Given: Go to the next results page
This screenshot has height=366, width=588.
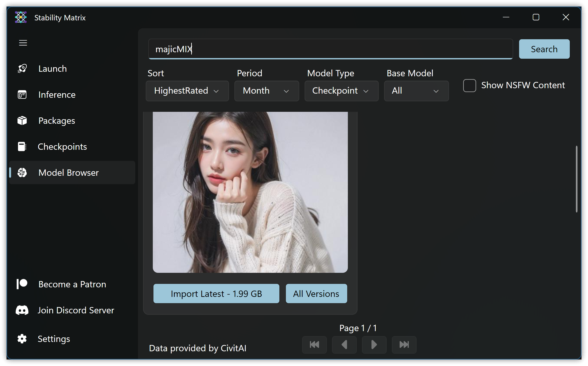Looking at the screenshot, I should pyautogui.click(x=374, y=345).
